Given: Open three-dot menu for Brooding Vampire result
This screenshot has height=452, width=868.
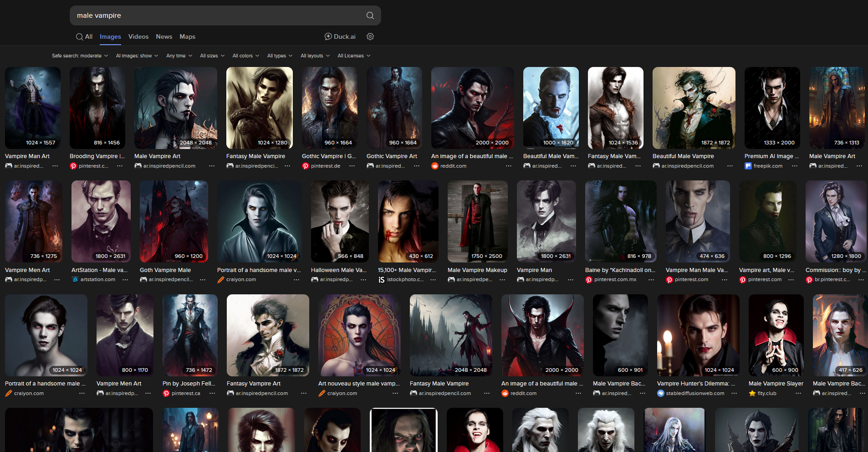Looking at the screenshot, I should click(x=120, y=166).
